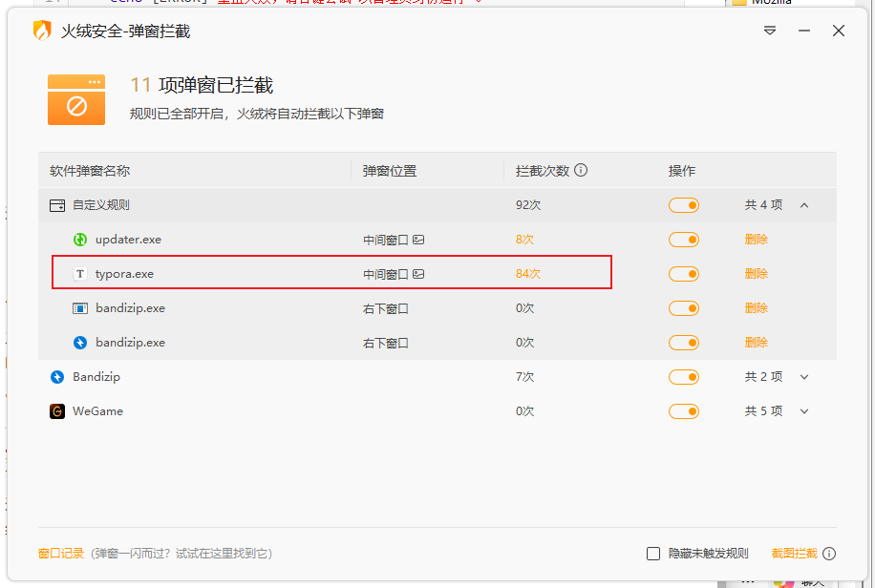This screenshot has height=588, width=875.
Task: Click the 截图拦截 link
Action: (x=794, y=554)
